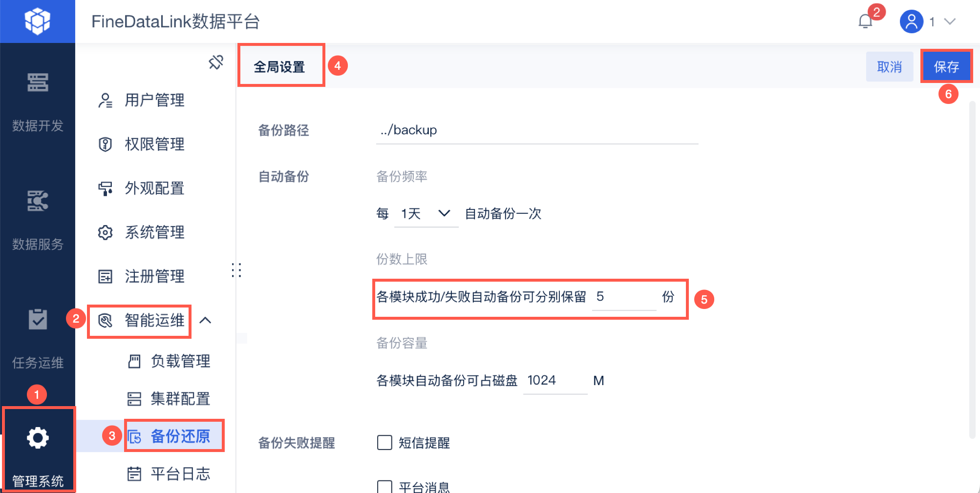Click the 管理系统 gear icon
Viewport: 980px width, 493px height.
(38, 438)
